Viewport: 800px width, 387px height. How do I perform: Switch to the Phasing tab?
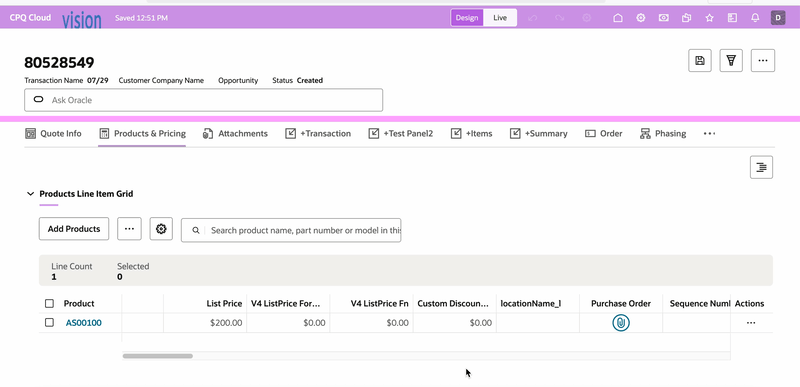(x=663, y=134)
